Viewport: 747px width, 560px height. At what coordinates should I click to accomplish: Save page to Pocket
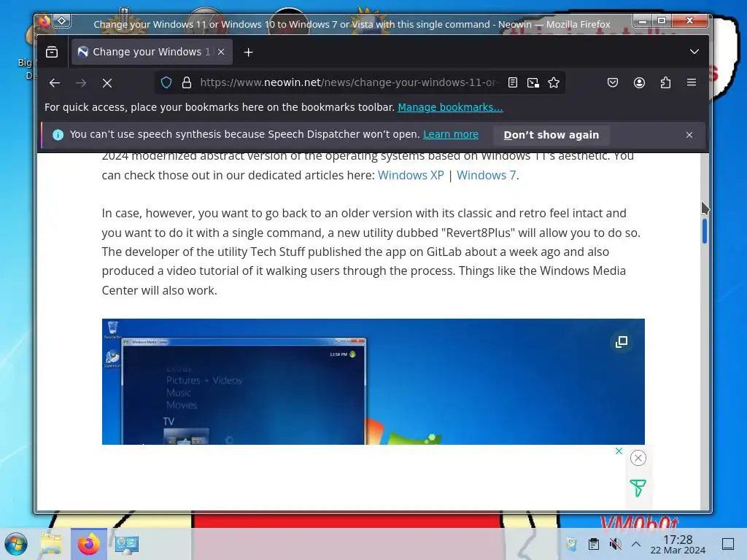[x=613, y=82]
